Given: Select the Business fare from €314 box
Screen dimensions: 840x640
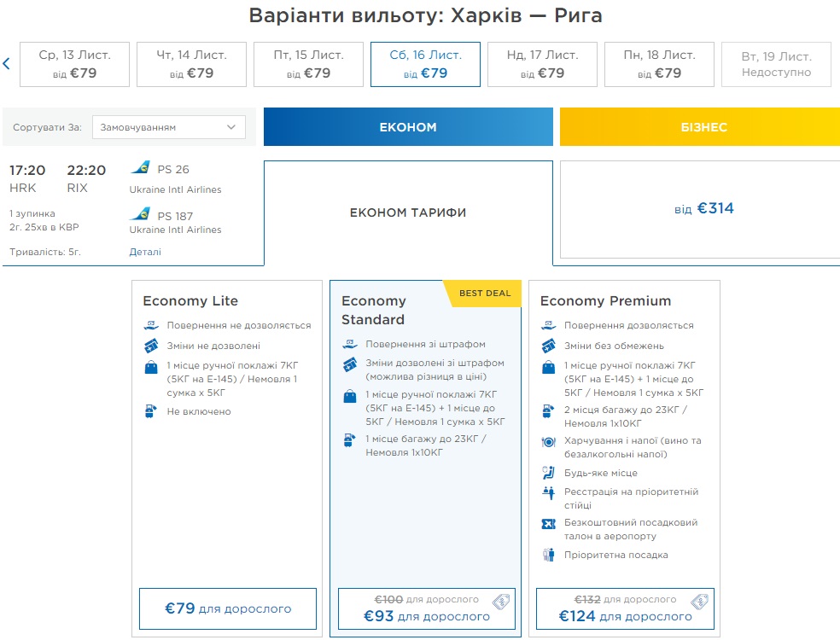Looking at the screenshot, I should pos(700,209).
